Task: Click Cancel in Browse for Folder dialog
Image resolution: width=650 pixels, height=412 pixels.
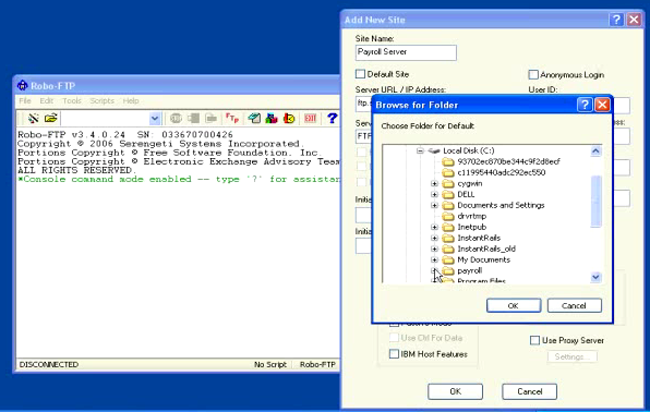Action: pos(574,305)
